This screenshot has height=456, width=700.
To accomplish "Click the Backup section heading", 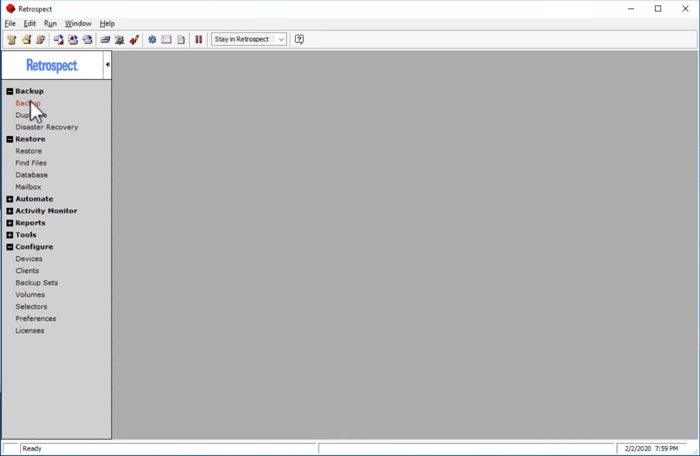I will tap(29, 91).
